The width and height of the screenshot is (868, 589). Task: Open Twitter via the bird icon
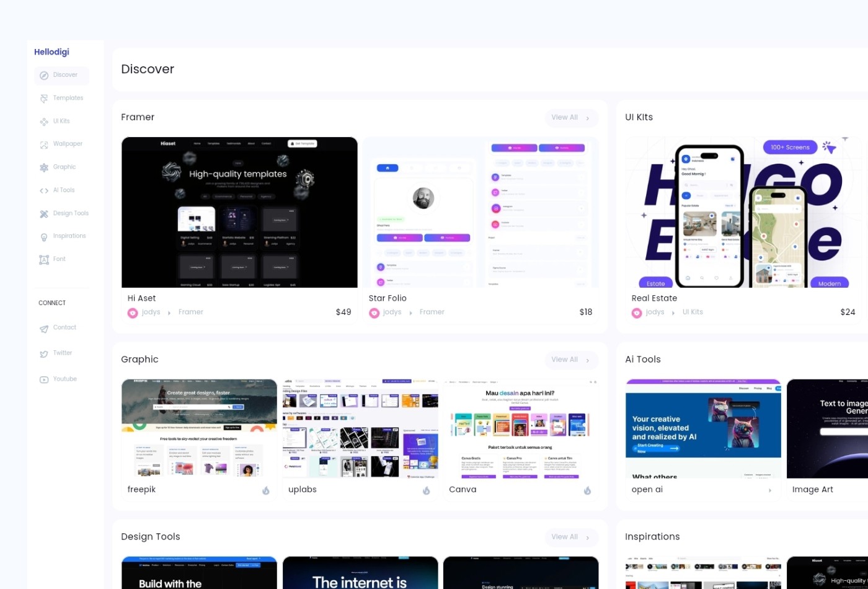pyautogui.click(x=43, y=353)
